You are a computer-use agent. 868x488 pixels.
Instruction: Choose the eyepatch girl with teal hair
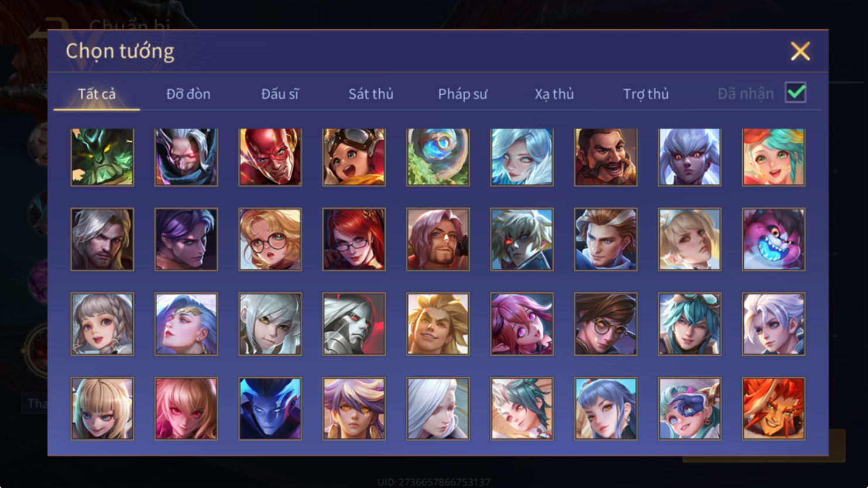pos(689,408)
